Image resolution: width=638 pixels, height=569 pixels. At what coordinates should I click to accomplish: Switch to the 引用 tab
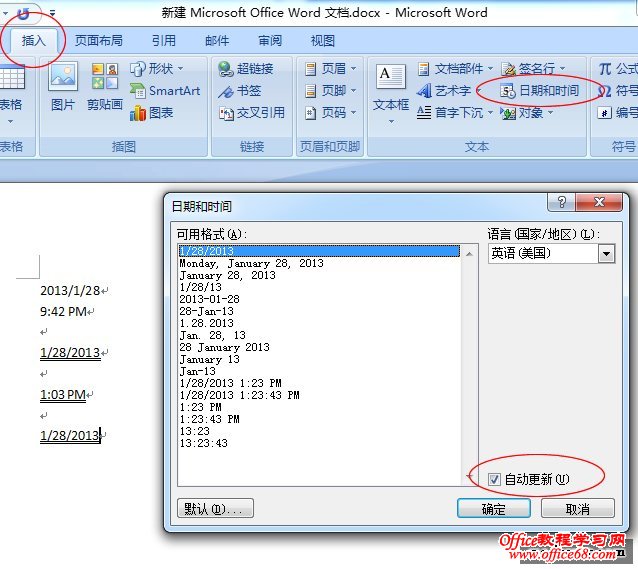pos(164,40)
